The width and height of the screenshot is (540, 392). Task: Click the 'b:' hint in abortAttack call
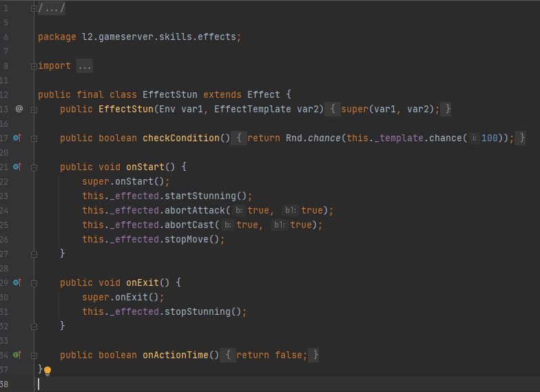[x=238, y=211]
